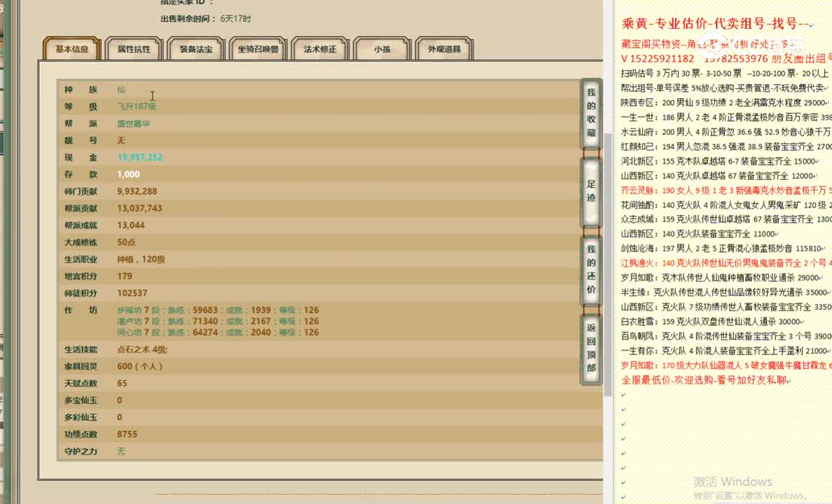832x504 pixels.
Task: Click the 一生一世 listing line in document
Action: coord(726,117)
